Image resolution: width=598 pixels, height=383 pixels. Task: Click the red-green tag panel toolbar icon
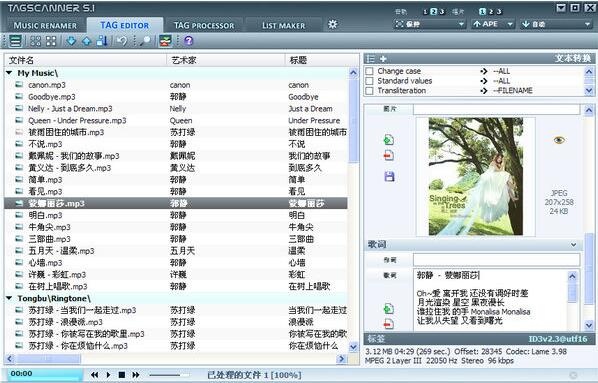coord(165,41)
